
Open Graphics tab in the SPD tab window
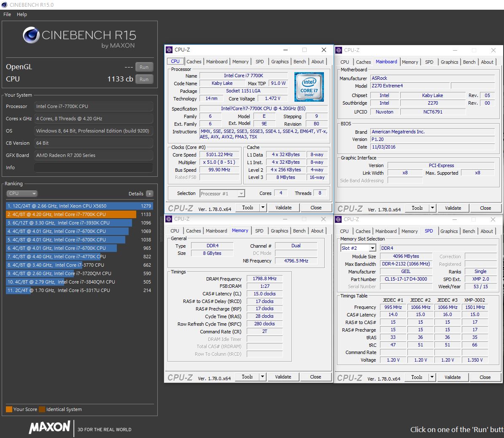(x=449, y=231)
